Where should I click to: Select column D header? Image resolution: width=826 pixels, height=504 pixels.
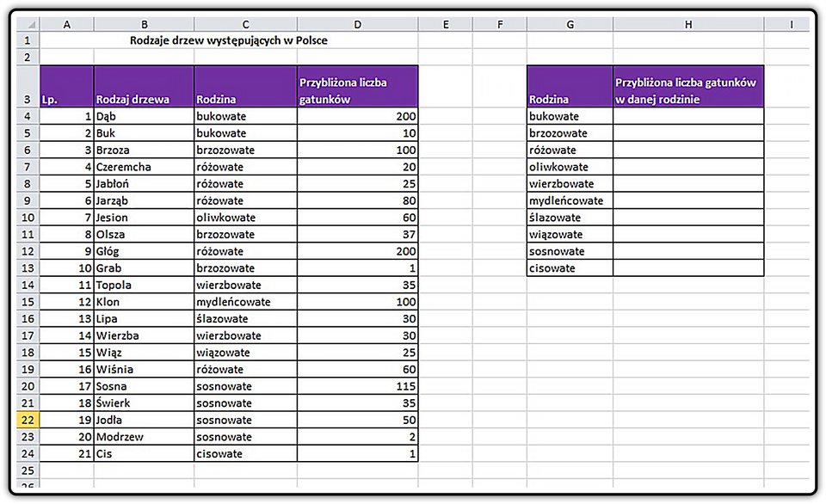click(x=358, y=24)
